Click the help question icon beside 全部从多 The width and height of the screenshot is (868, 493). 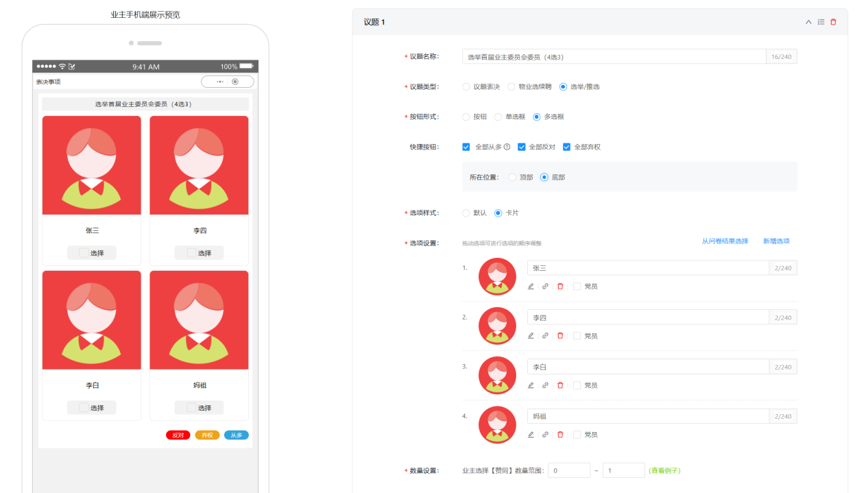coord(507,147)
